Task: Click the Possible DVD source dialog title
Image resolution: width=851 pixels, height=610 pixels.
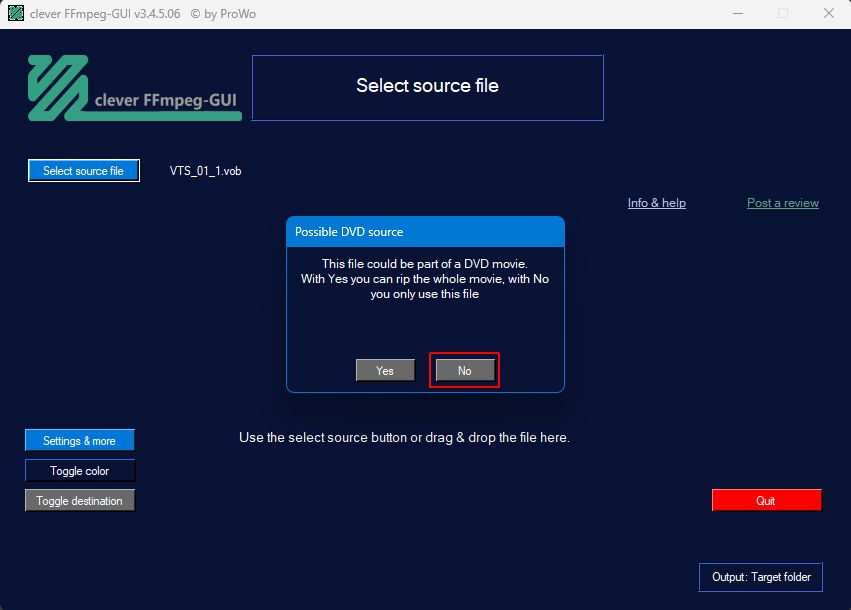Action: click(349, 232)
